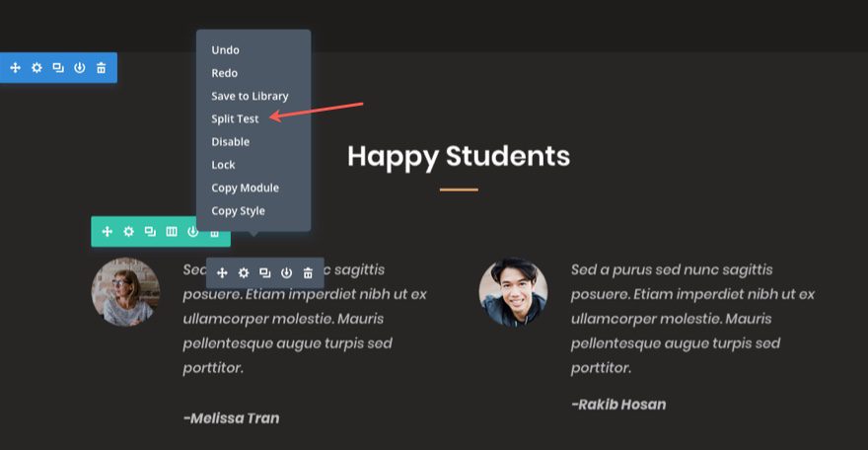
Task: Select Split Test from context menu
Action: click(235, 118)
